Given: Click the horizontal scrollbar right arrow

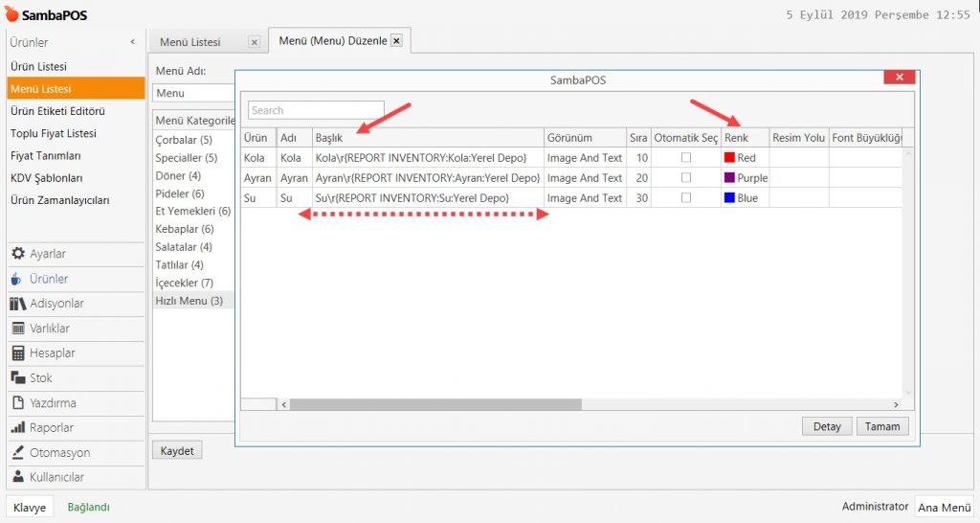Looking at the screenshot, I should tap(896, 405).
